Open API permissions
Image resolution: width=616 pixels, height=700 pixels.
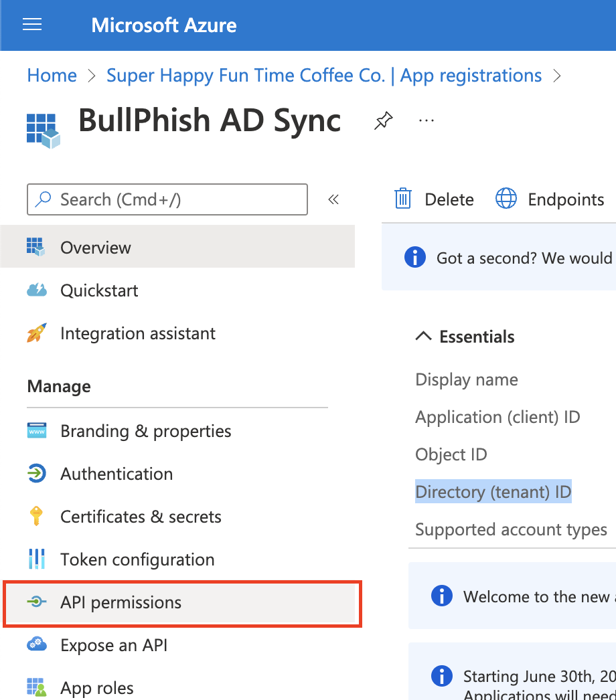[182, 603]
